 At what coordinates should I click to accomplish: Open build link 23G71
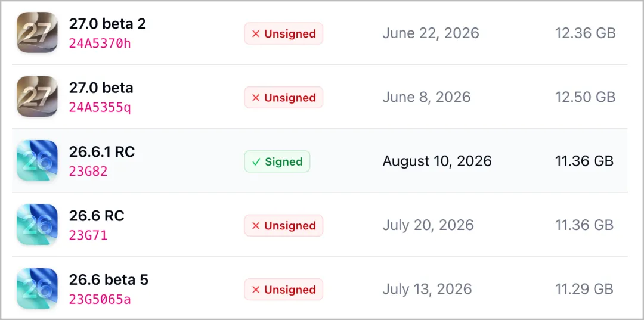click(88, 235)
